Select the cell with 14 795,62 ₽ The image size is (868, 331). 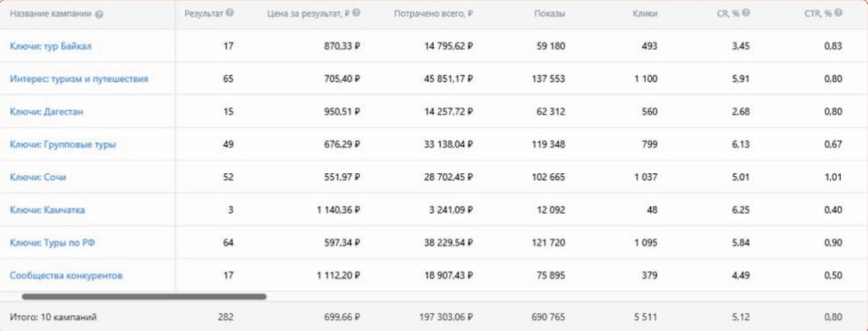point(449,46)
